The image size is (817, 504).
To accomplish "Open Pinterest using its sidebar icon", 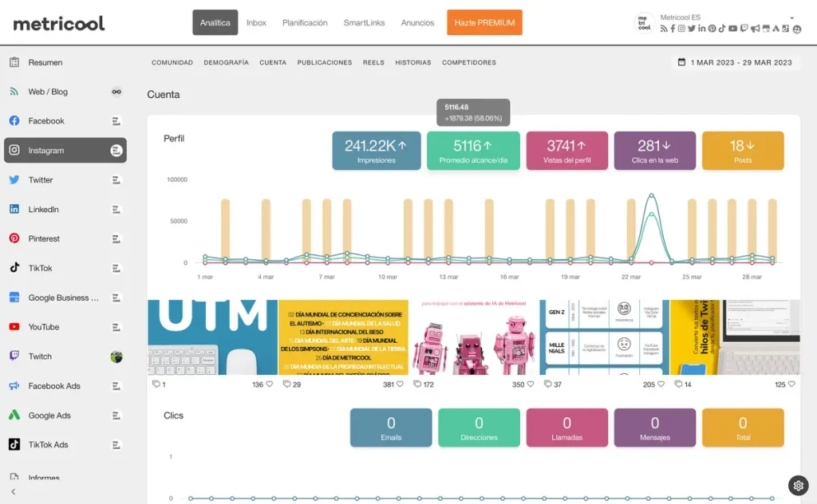I will click(x=14, y=238).
